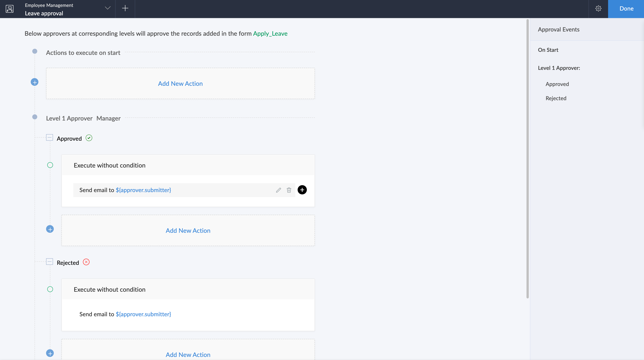Collapse the Rejected section
This screenshot has width=644, height=360.
coord(50,262)
